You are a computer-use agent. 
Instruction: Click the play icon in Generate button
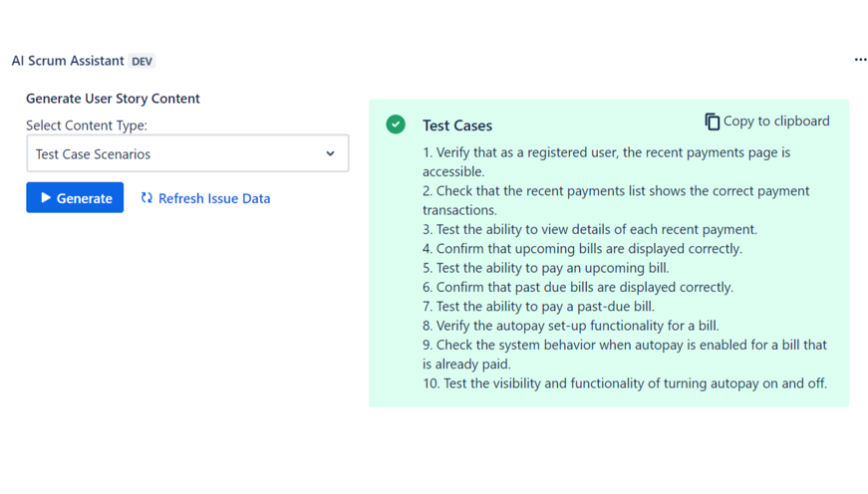click(x=46, y=198)
